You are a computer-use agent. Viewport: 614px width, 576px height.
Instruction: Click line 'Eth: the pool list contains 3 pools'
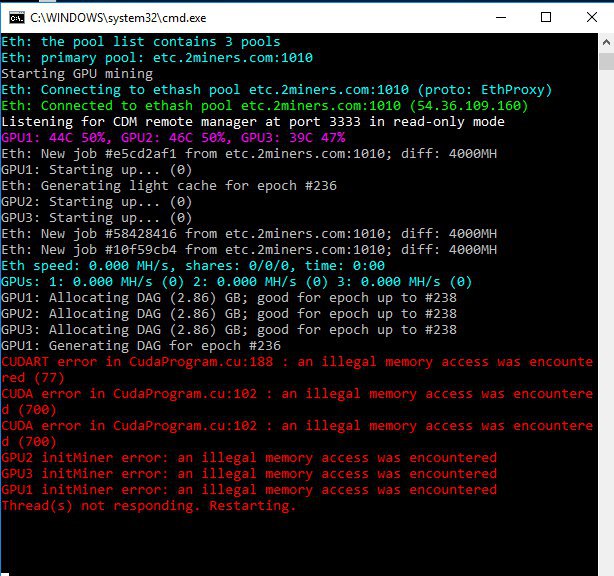pyautogui.click(x=141, y=42)
